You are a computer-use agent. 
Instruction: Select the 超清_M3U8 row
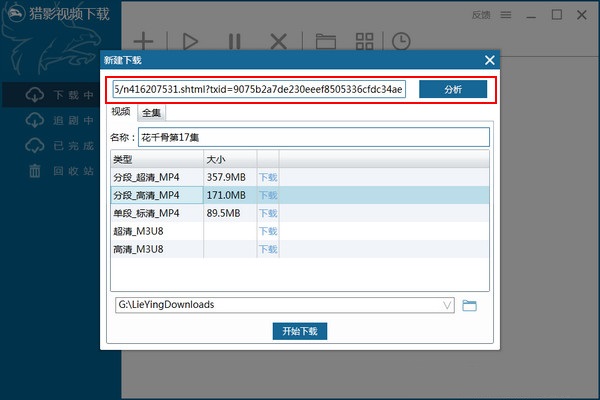(x=300, y=231)
